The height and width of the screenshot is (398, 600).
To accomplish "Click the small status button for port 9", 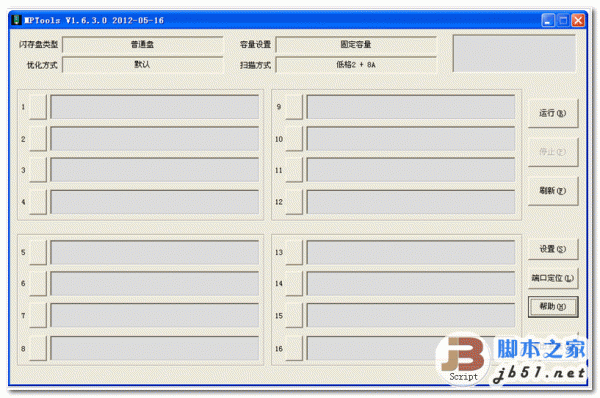I will 294,107.
